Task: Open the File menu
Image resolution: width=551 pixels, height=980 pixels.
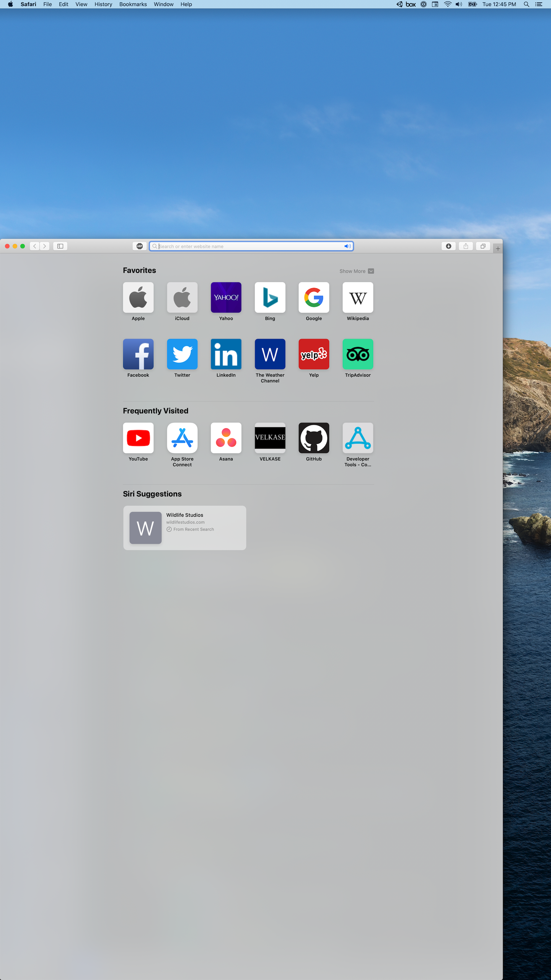Action: (x=47, y=4)
